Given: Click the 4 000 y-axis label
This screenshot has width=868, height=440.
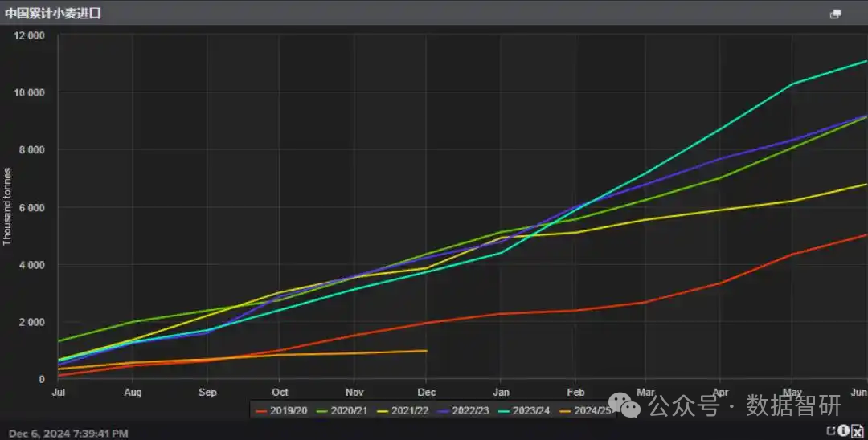Looking at the screenshot, I should (x=33, y=265).
